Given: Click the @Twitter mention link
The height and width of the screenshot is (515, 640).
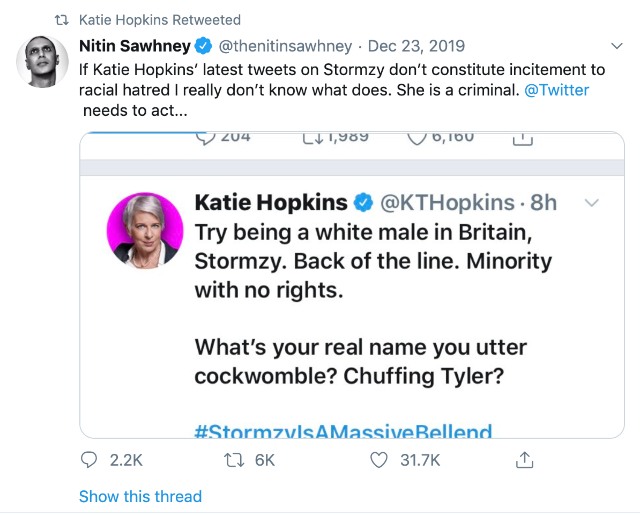Looking at the screenshot, I should click(x=557, y=90).
